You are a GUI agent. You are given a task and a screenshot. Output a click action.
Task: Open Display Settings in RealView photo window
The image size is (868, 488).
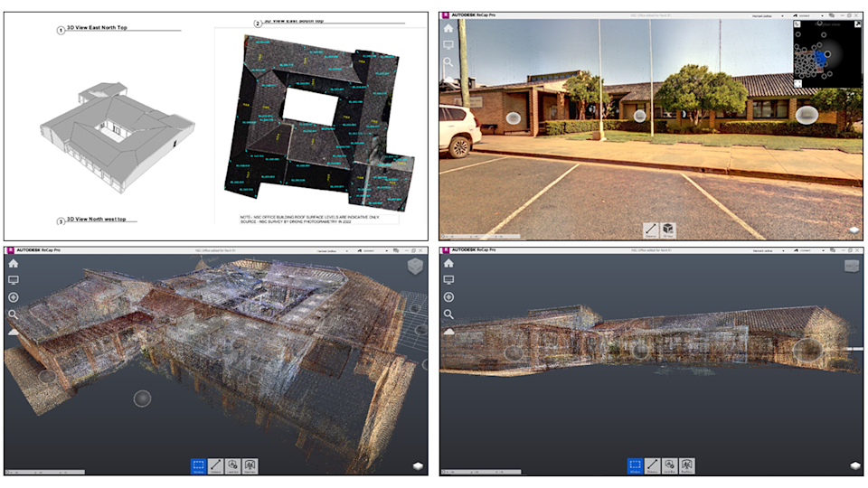coord(448,45)
